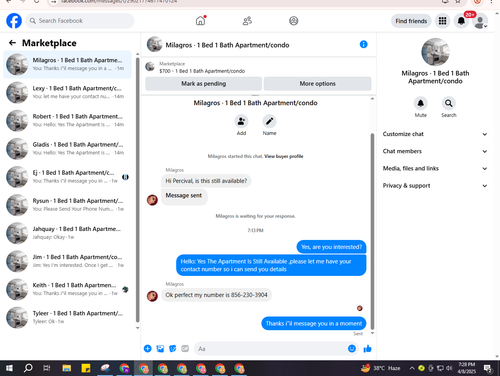Click More options button
This screenshot has height=376, width=500.
pos(317,84)
